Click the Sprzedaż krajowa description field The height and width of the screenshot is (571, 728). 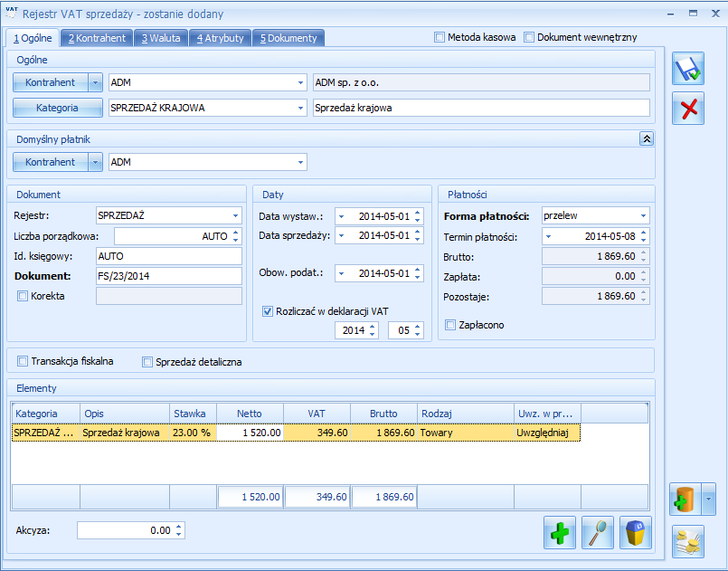point(481,108)
